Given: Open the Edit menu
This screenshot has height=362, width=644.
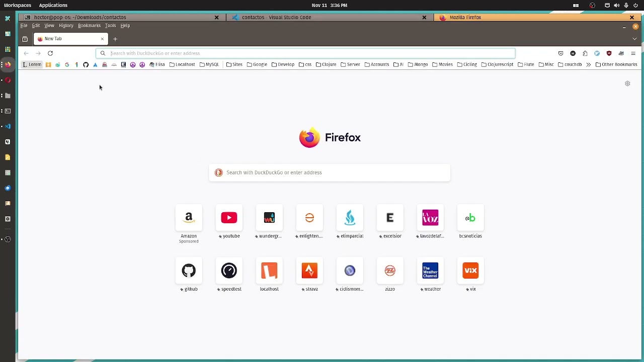Looking at the screenshot, I should click(x=36, y=26).
